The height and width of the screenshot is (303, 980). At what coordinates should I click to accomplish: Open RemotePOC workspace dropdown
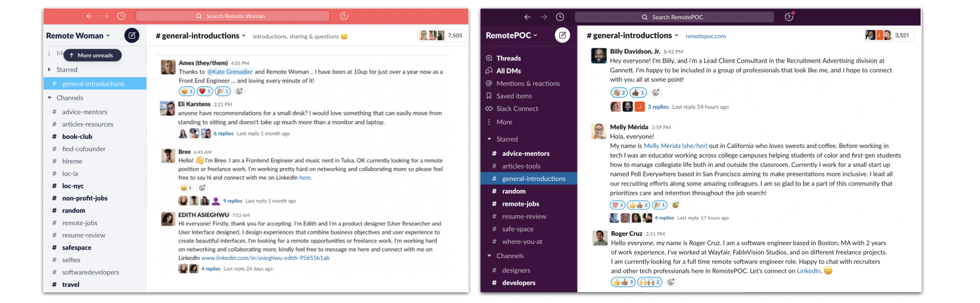tap(512, 35)
